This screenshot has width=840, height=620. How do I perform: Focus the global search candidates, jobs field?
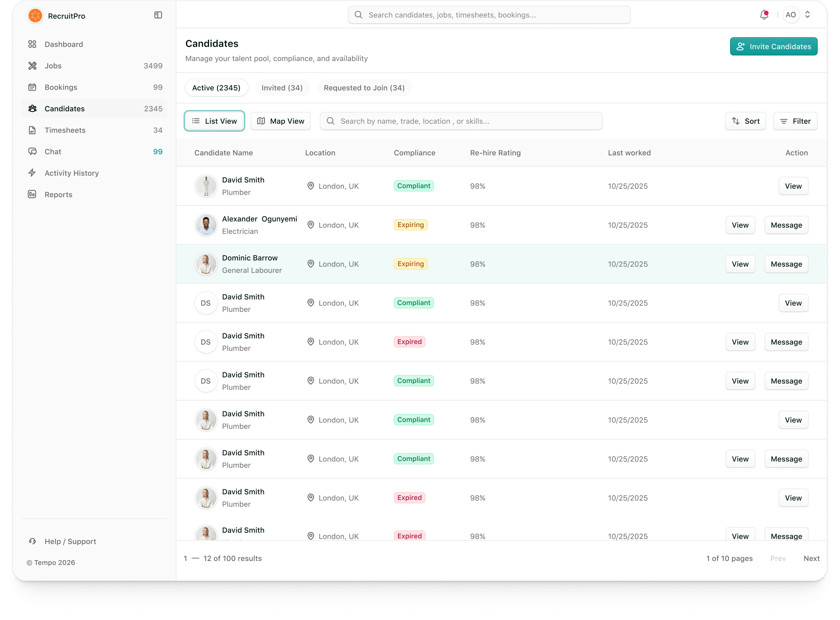coord(489,15)
